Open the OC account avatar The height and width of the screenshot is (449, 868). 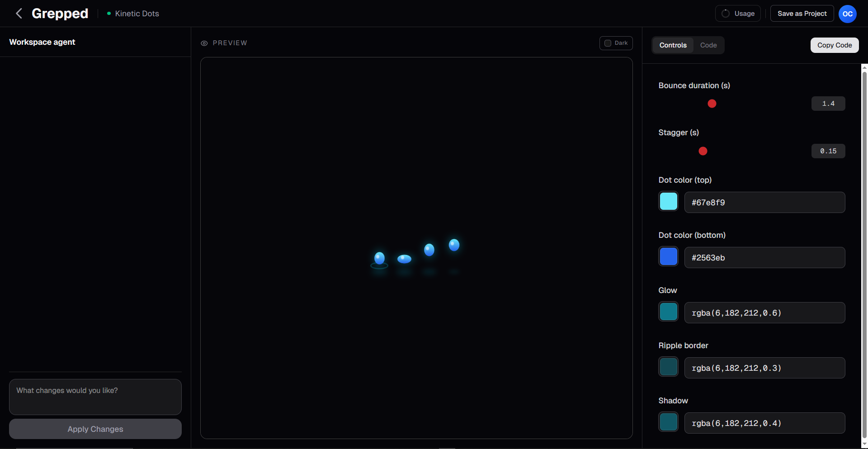848,14
